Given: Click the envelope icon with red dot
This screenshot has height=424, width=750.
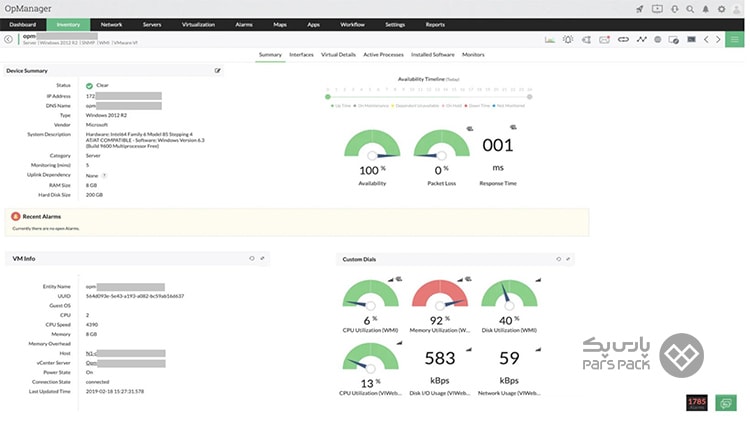Looking at the screenshot, I should pos(605,40).
